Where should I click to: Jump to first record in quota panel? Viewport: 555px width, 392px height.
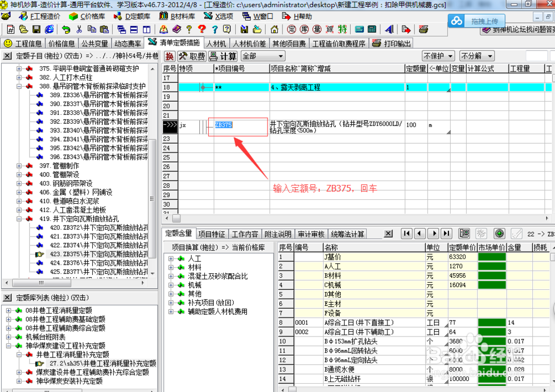click(407, 233)
